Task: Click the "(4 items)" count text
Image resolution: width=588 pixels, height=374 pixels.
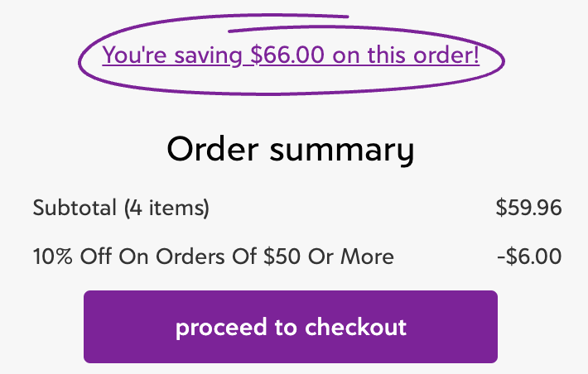Action: click(x=166, y=208)
